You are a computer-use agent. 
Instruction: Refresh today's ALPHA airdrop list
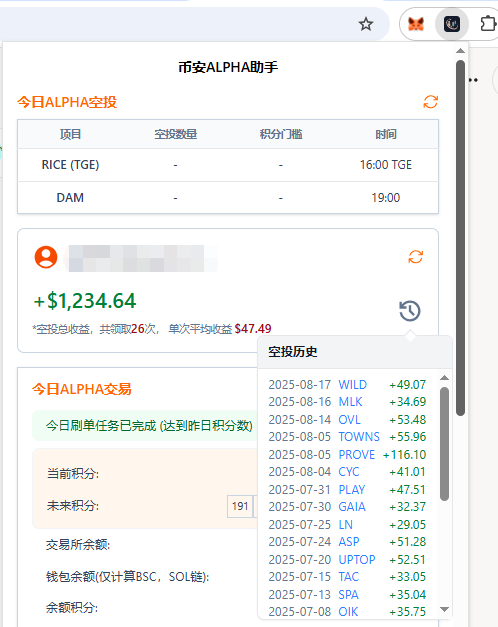tap(430, 102)
